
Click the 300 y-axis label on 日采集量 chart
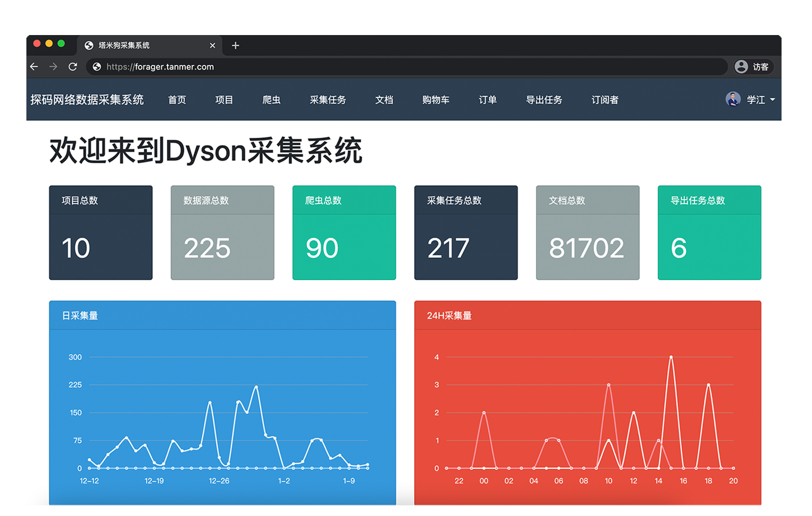[75, 357]
